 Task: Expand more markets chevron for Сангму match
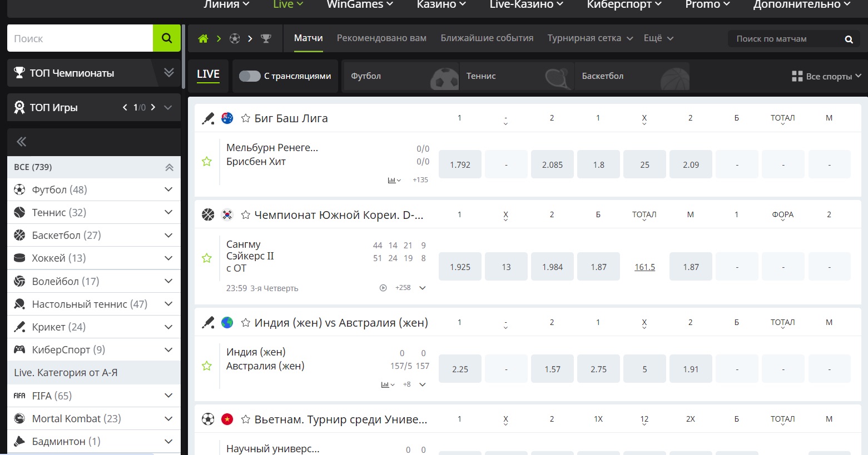pos(423,288)
